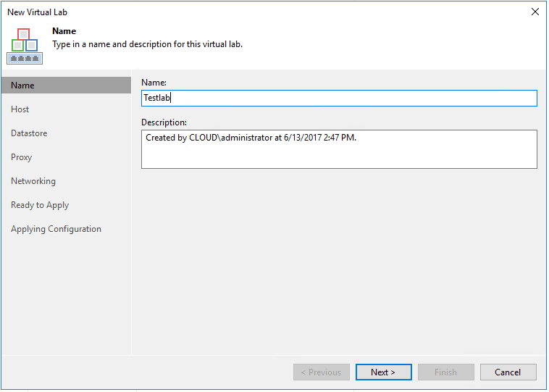
Task: Select the Name step in sidebar
Action: (23, 86)
